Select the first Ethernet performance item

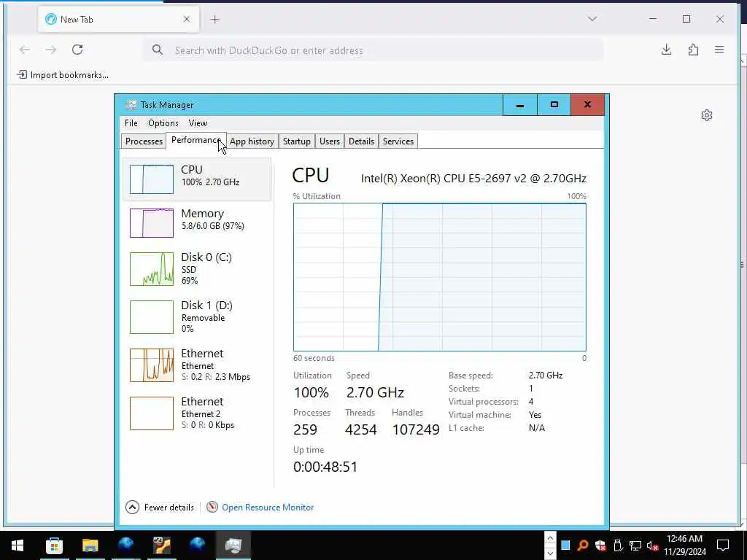197,365
